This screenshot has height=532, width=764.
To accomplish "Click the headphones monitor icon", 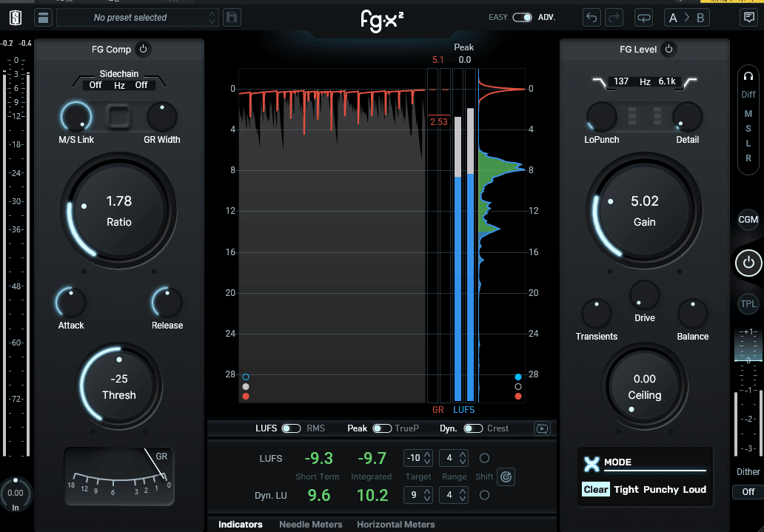I will (x=748, y=76).
